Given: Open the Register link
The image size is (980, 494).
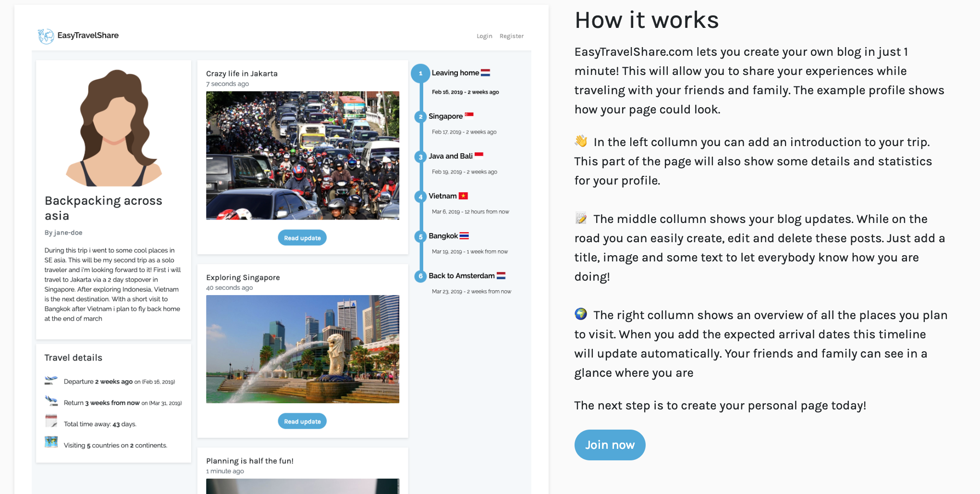Looking at the screenshot, I should [x=511, y=36].
